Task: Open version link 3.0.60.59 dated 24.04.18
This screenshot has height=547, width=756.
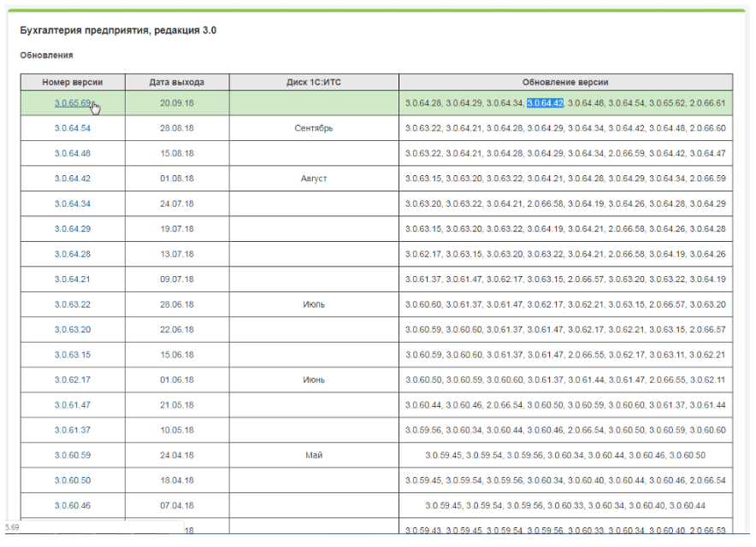Action: [x=73, y=456]
